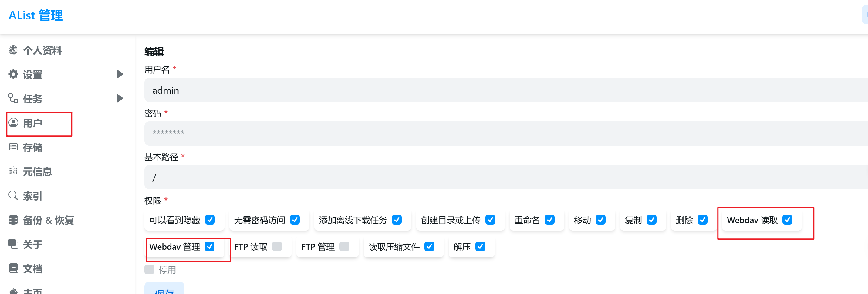Open the 关于 about menu item
Viewport: 868px width, 294px height.
point(33,244)
